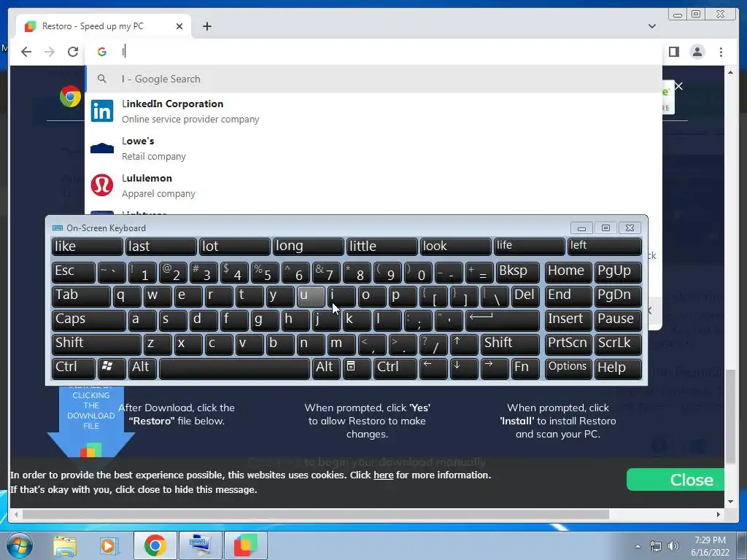Pick the 'last' word prediction
The width and height of the screenshot is (747, 560).
point(160,246)
